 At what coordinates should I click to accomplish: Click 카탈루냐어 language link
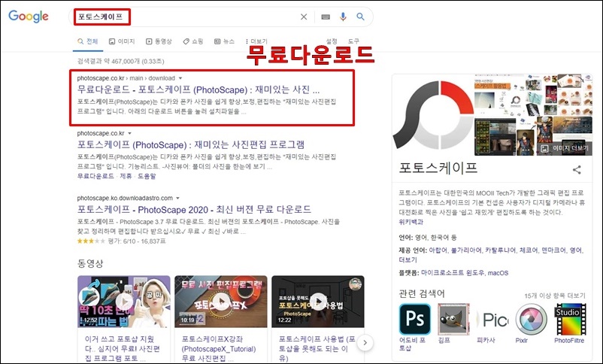click(500, 250)
